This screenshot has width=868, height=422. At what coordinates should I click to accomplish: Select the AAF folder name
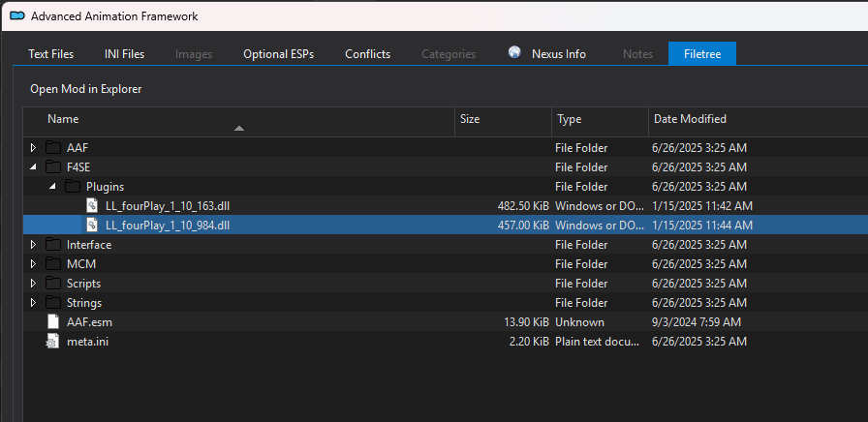[x=77, y=148]
